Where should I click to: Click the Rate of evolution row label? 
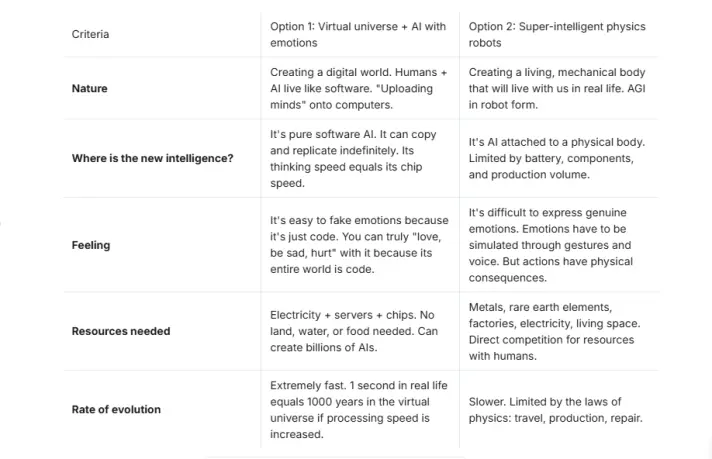point(116,410)
